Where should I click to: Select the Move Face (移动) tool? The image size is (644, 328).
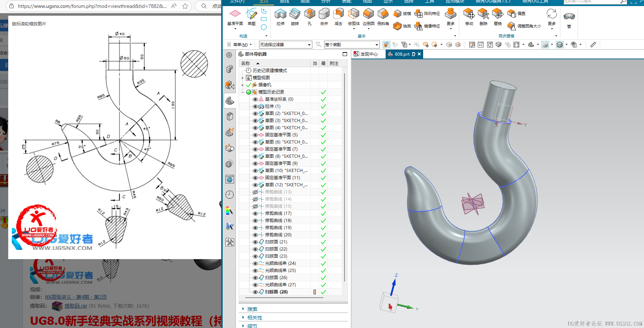click(x=469, y=17)
